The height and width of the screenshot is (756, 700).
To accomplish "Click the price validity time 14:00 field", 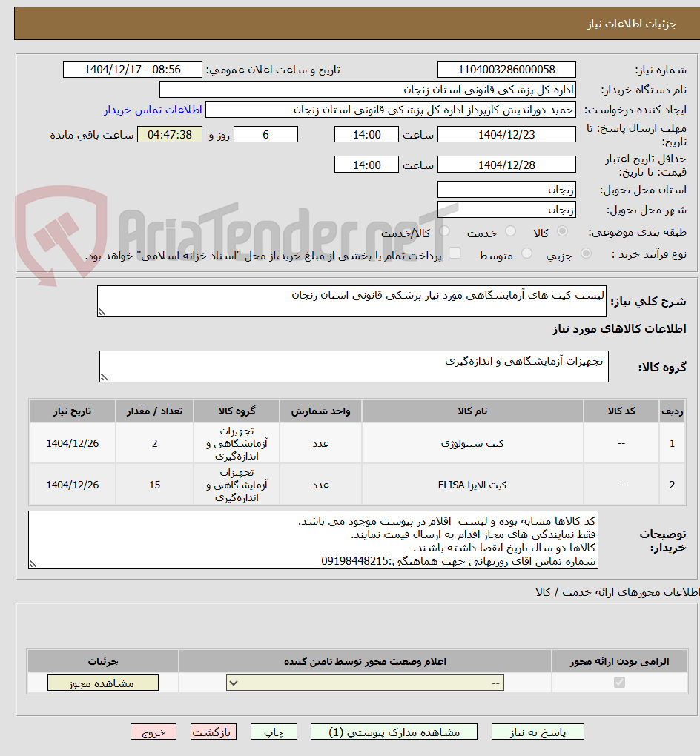I will (x=366, y=165).
